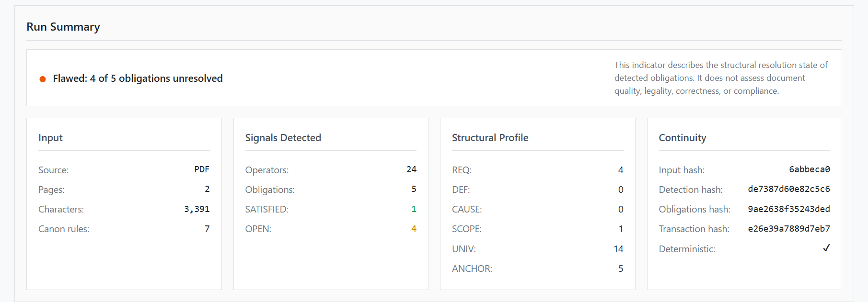Click the green SATISFIED count
Viewport: 868px width, 302px height.
tap(414, 209)
